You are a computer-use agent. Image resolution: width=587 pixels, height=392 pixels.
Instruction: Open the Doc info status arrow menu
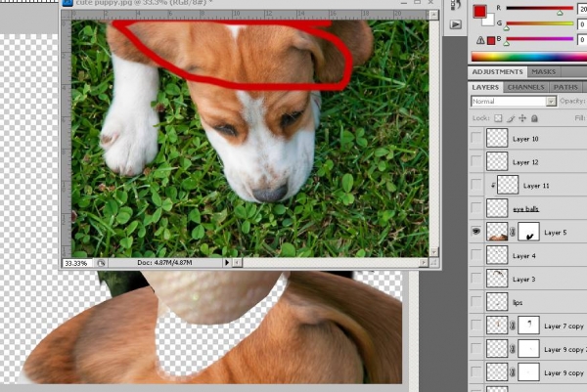(227, 263)
